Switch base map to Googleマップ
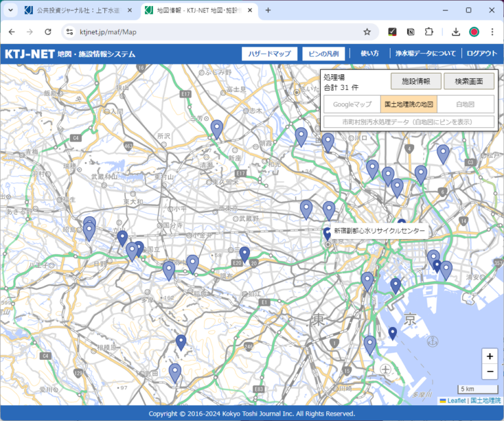The width and height of the screenshot is (504, 421). tap(352, 104)
